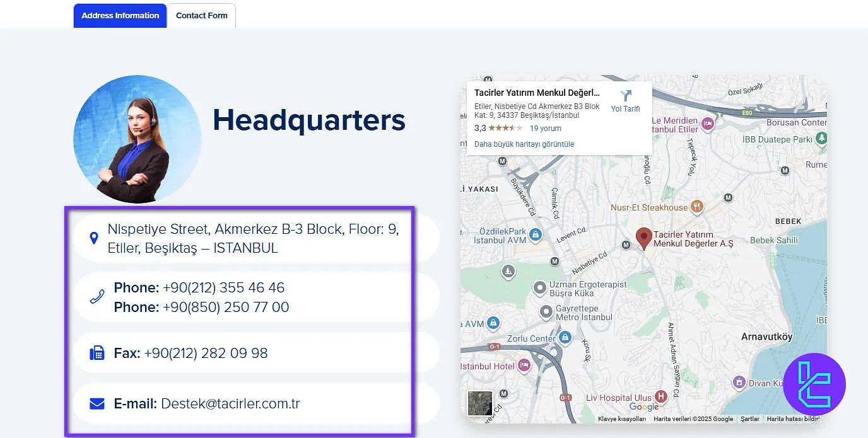Click the Liv Hospital Ulus marker icon
The height and width of the screenshot is (438, 868).
660,397
